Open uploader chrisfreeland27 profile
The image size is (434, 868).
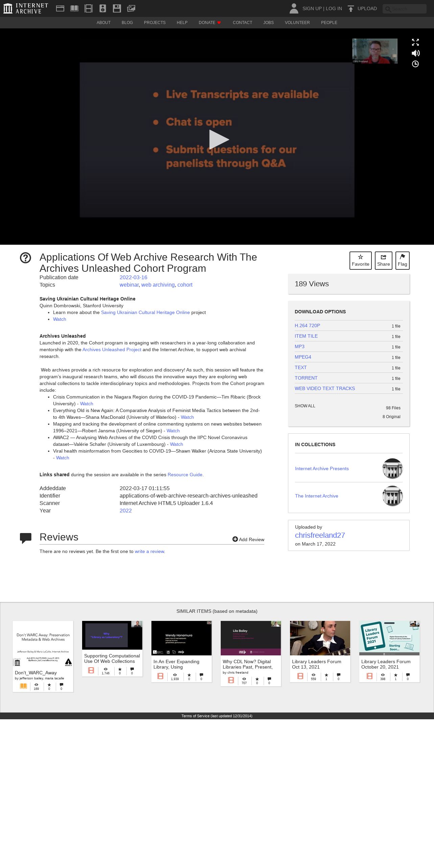point(320,535)
